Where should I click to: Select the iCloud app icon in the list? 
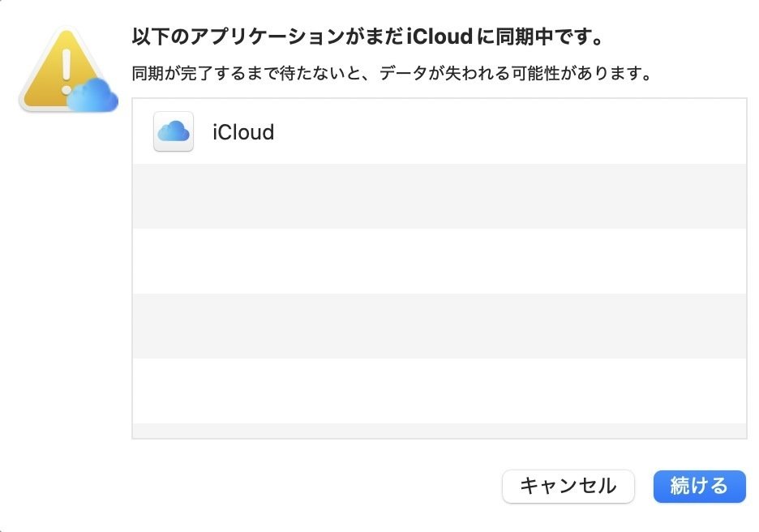[174, 131]
